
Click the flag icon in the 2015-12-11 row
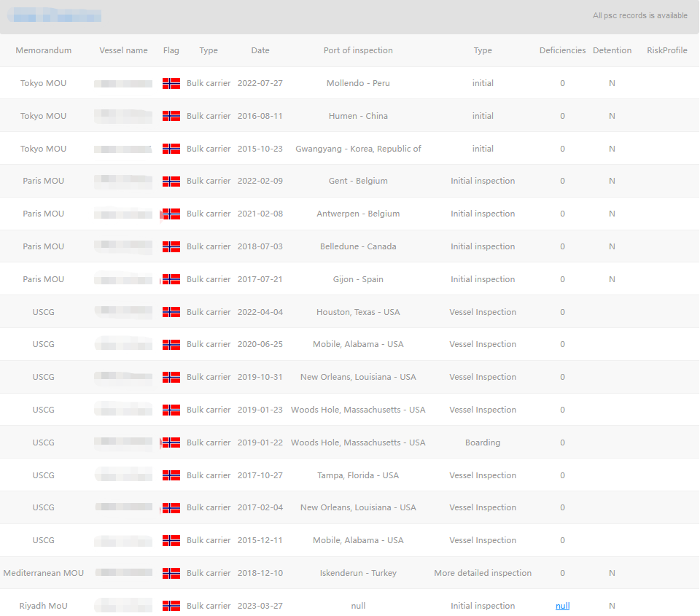[171, 541]
